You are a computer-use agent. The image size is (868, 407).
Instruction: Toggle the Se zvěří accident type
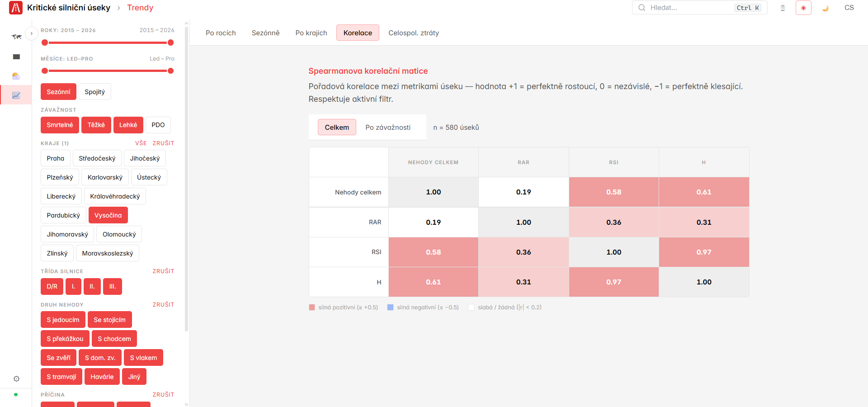click(x=58, y=358)
